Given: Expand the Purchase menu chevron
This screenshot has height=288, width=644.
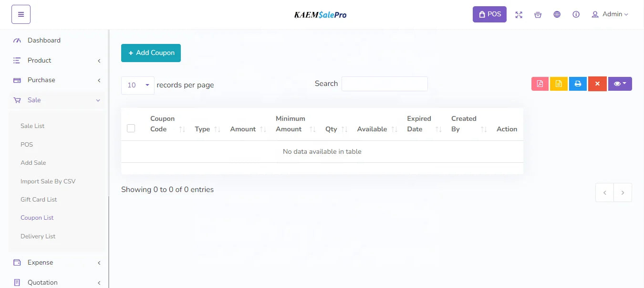Looking at the screenshot, I should tap(99, 80).
